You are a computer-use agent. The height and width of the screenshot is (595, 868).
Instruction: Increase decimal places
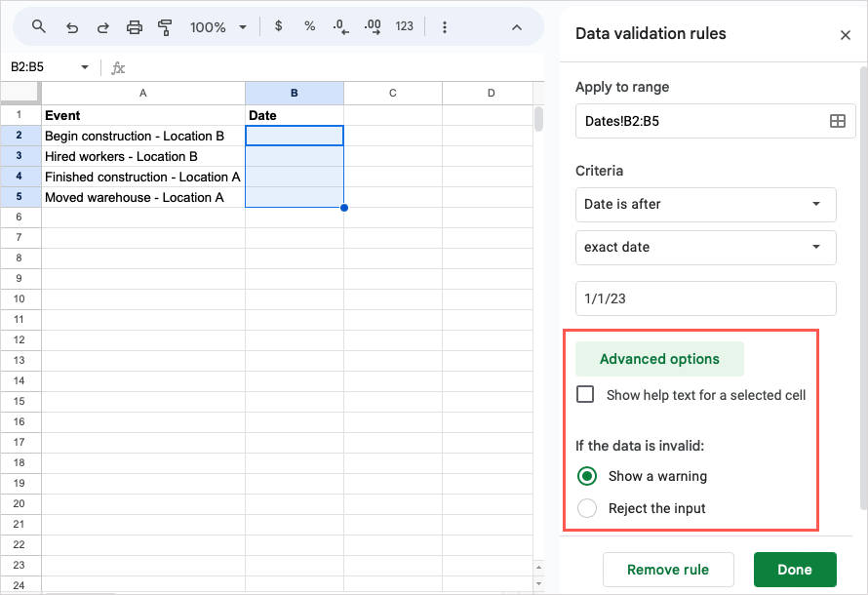point(372,26)
